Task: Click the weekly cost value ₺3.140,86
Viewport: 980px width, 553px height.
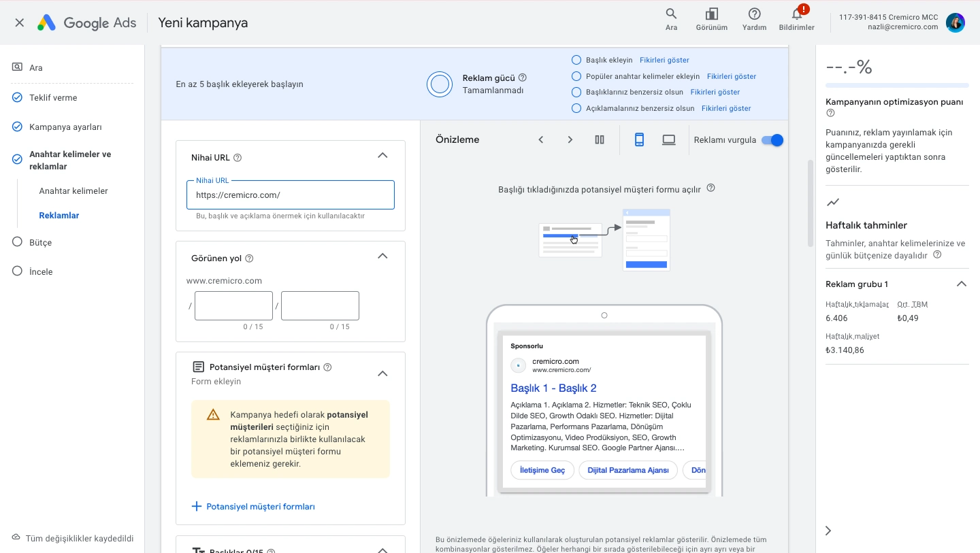Action: 845,350
